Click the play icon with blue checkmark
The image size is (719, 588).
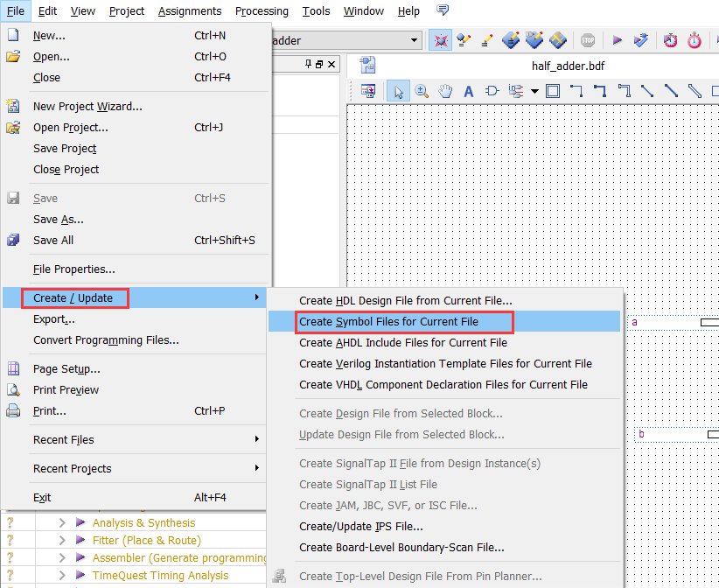coord(640,40)
